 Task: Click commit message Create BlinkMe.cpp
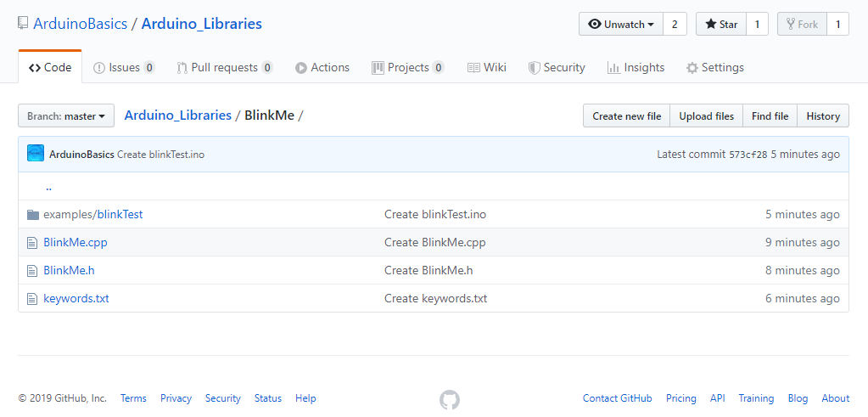tap(435, 243)
